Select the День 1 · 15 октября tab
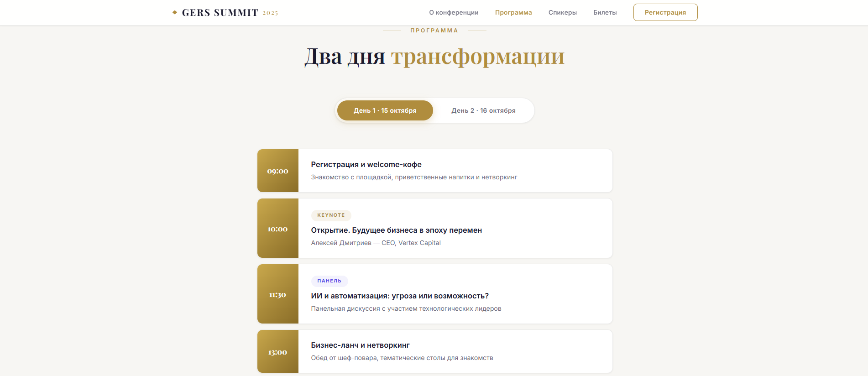The image size is (868, 376). coord(385,110)
